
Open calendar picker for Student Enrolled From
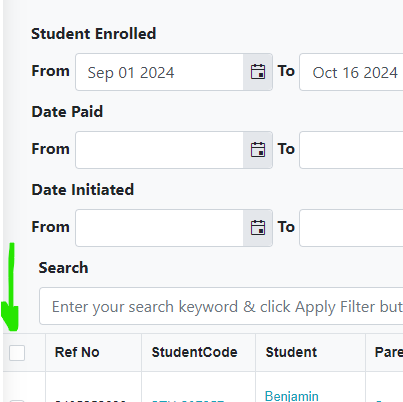pyautogui.click(x=258, y=72)
